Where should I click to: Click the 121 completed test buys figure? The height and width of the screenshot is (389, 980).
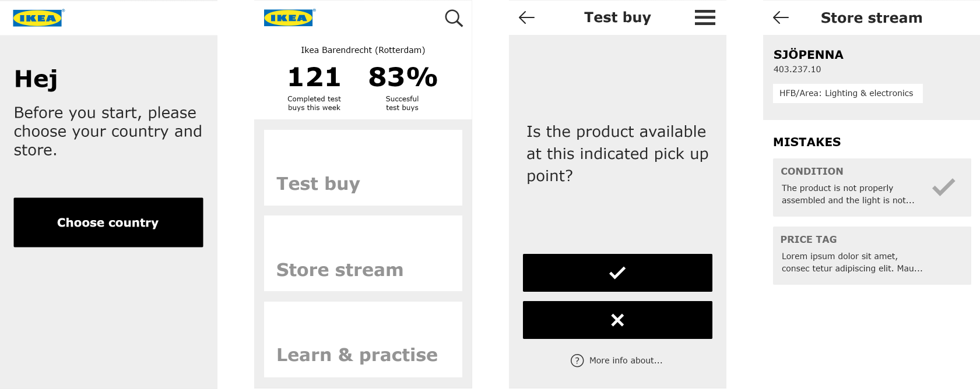coord(314,78)
